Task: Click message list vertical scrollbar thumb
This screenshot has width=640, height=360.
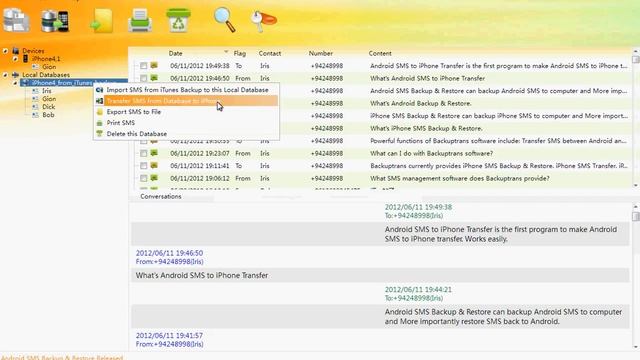Action: click(636, 59)
